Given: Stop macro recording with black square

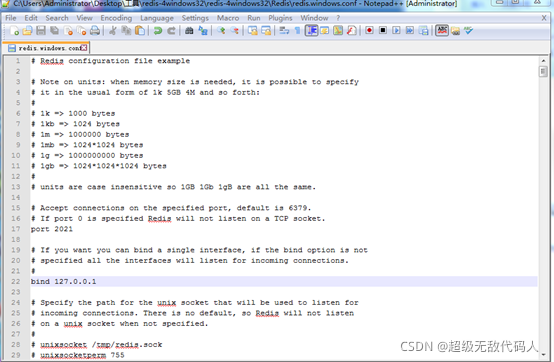Looking at the screenshot, I should (x=383, y=31).
